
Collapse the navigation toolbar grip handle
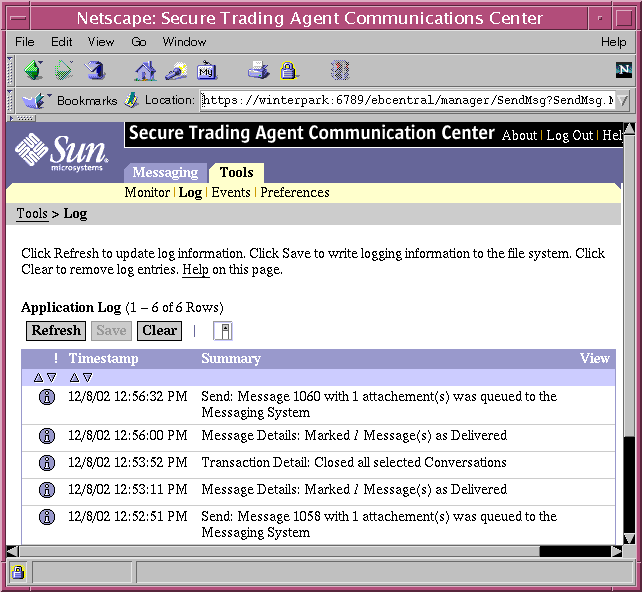pyautogui.click(x=11, y=70)
